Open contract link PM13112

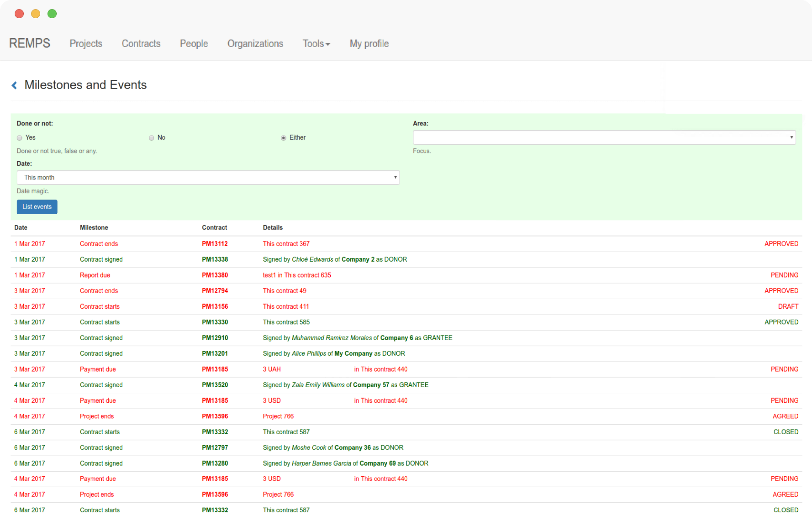[215, 244]
